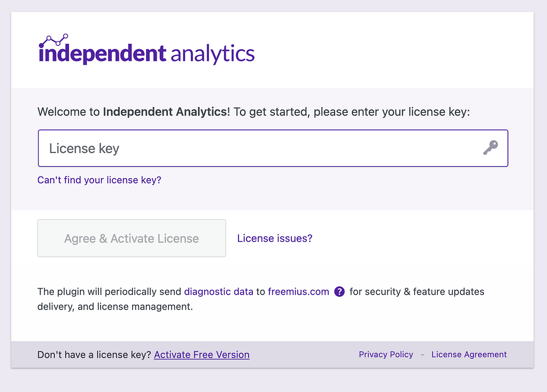This screenshot has width=547, height=392.
Task: Visit the freemius.com link
Action: pyautogui.click(x=298, y=292)
